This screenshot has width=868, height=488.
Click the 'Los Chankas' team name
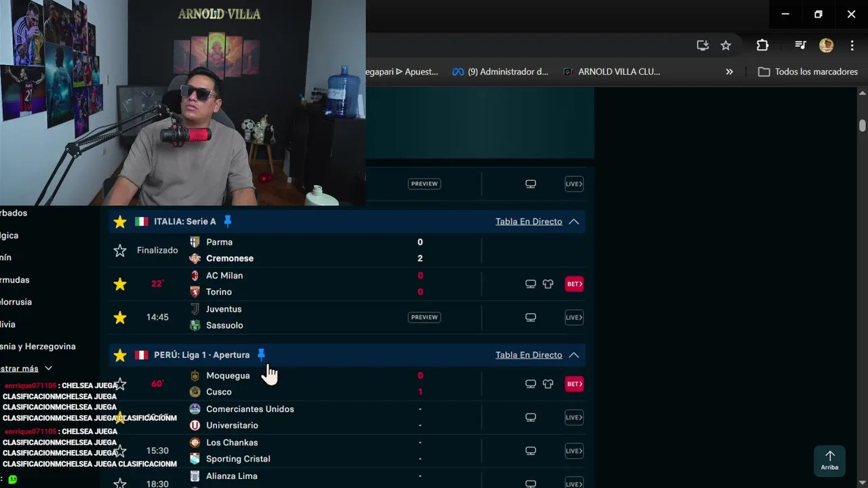pos(232,443)
